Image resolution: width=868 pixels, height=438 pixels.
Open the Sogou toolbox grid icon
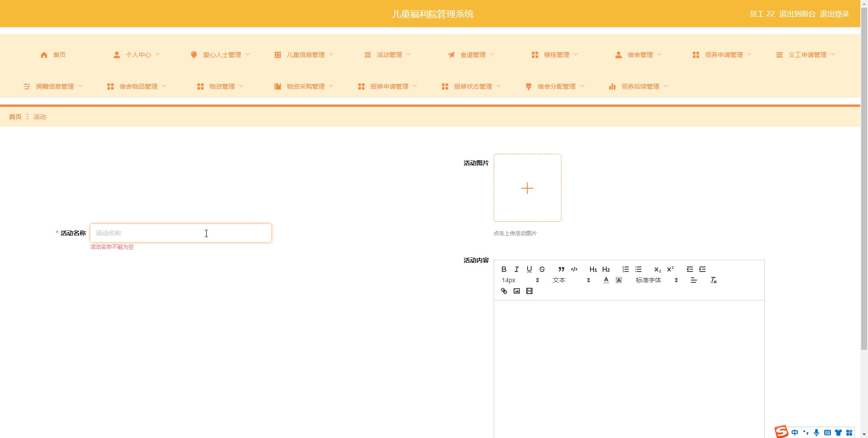click(849, 433)
